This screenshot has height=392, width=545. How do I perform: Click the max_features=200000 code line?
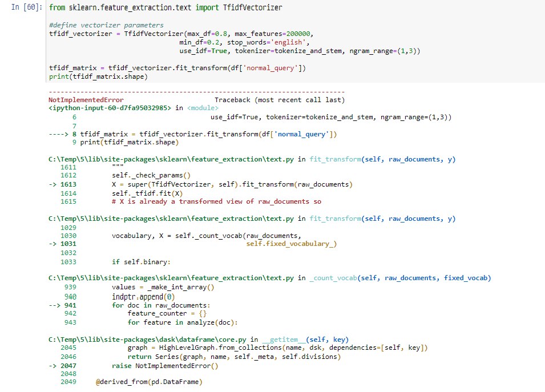click(x=181, y=34)
